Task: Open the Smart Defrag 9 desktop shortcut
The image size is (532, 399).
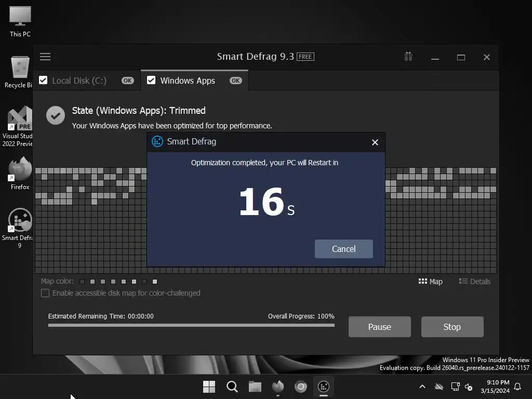Action: (x=18, y=228)
